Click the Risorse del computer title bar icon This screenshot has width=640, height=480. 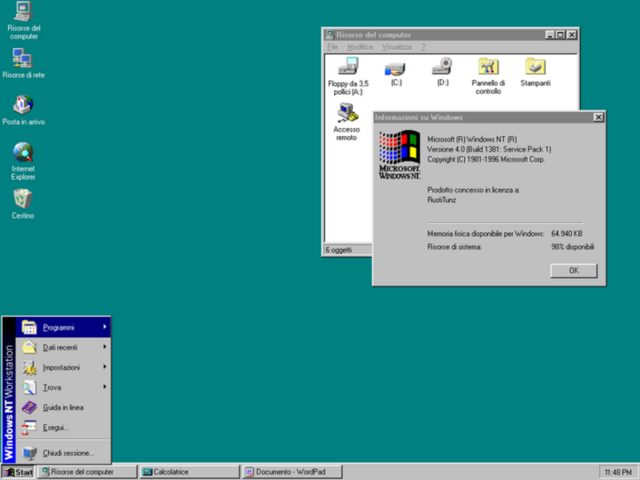(329, 35)
